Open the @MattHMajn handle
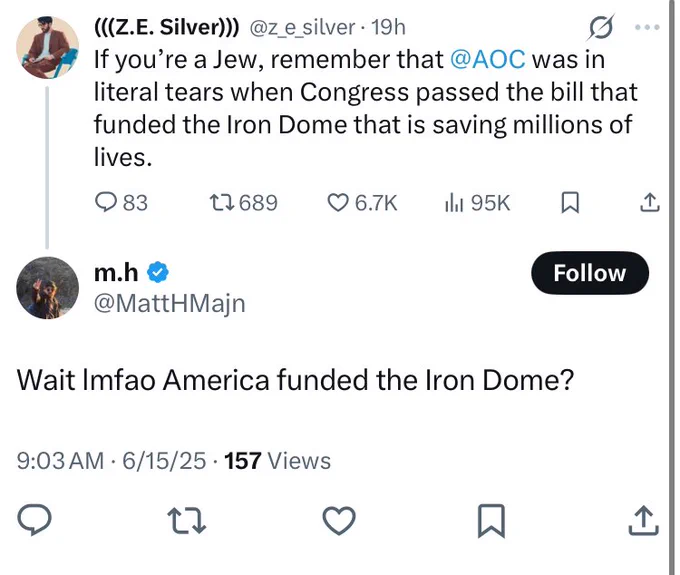 tap(170, 303)
